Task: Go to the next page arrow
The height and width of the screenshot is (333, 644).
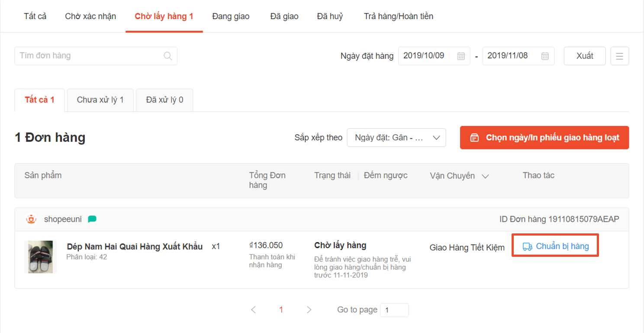Action: click(x=309, y=310)
